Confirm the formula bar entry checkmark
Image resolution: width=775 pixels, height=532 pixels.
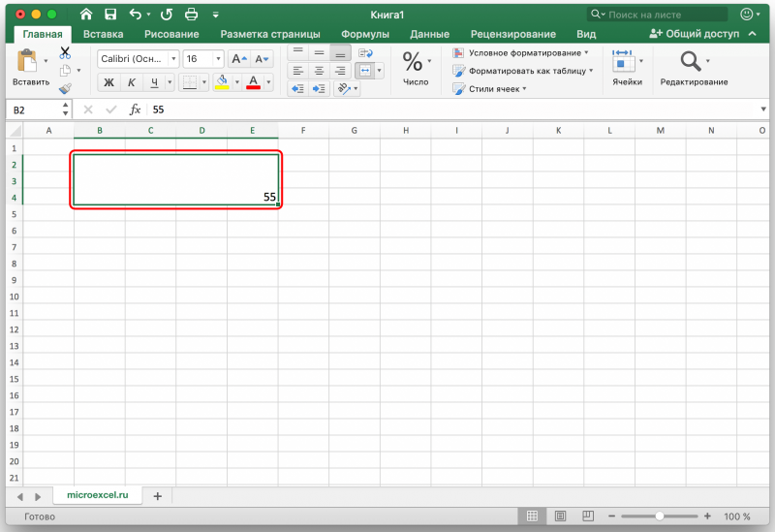coord(111,110)
